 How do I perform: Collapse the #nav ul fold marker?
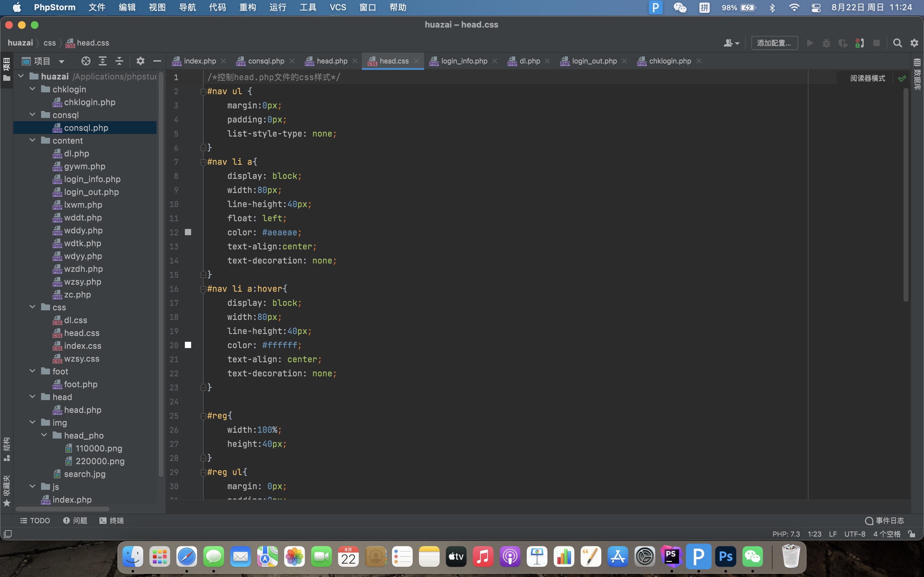(x=203, y=92)
